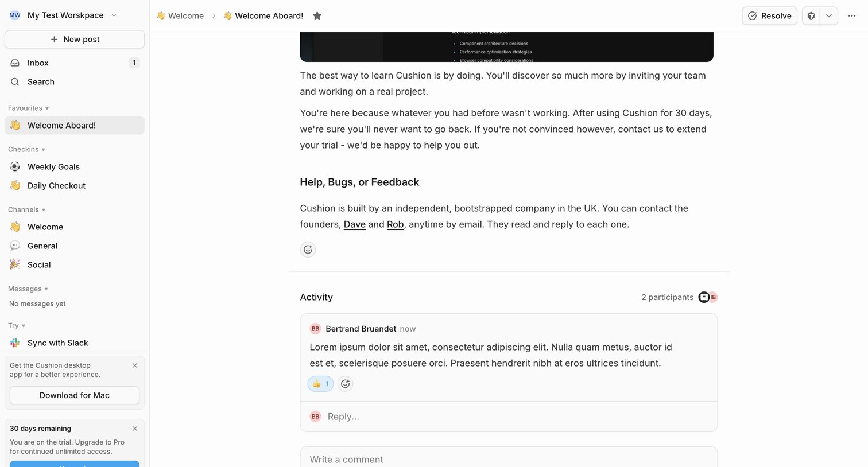Click the Reply field

tap(509, 417)
